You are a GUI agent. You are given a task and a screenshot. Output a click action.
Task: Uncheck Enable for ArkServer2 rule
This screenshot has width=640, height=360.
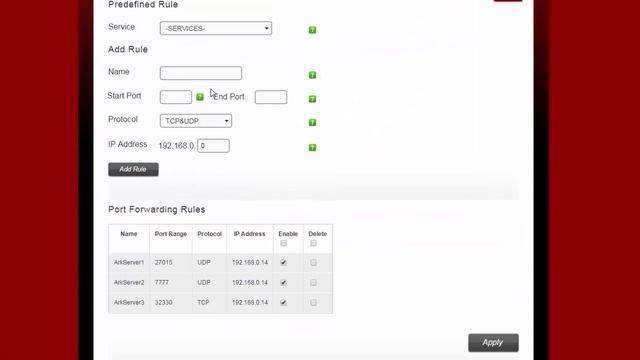(x=283, y=282)
